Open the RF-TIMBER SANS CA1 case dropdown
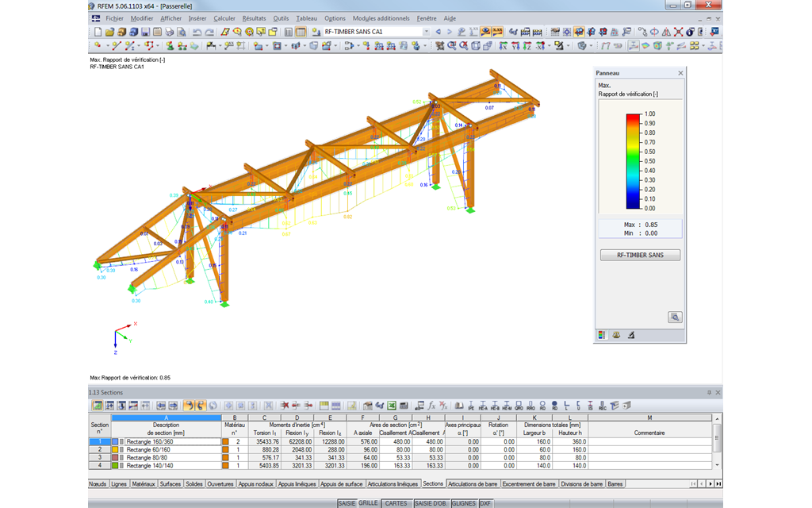The width and height of the screenshot is (812, 508). point(426,32)
